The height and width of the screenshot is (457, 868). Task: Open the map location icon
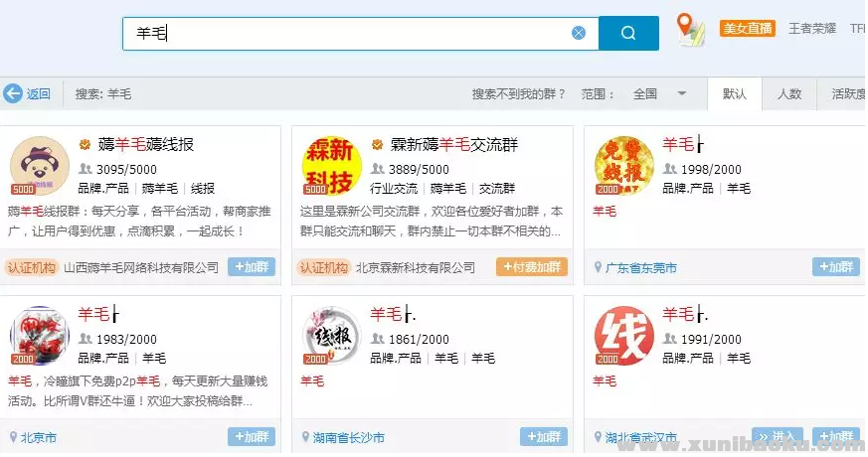(x=690, y=29)
